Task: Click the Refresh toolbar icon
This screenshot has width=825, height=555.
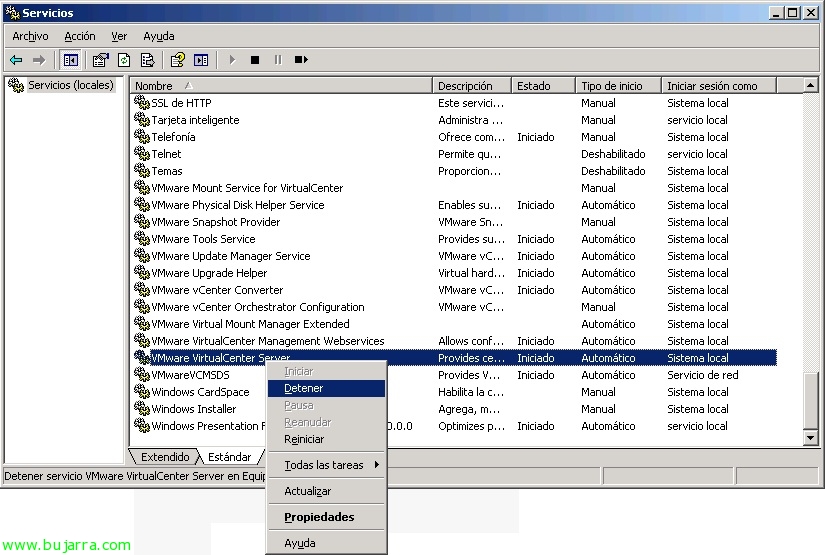Action: pyautogui.click(x=124, y=60)
